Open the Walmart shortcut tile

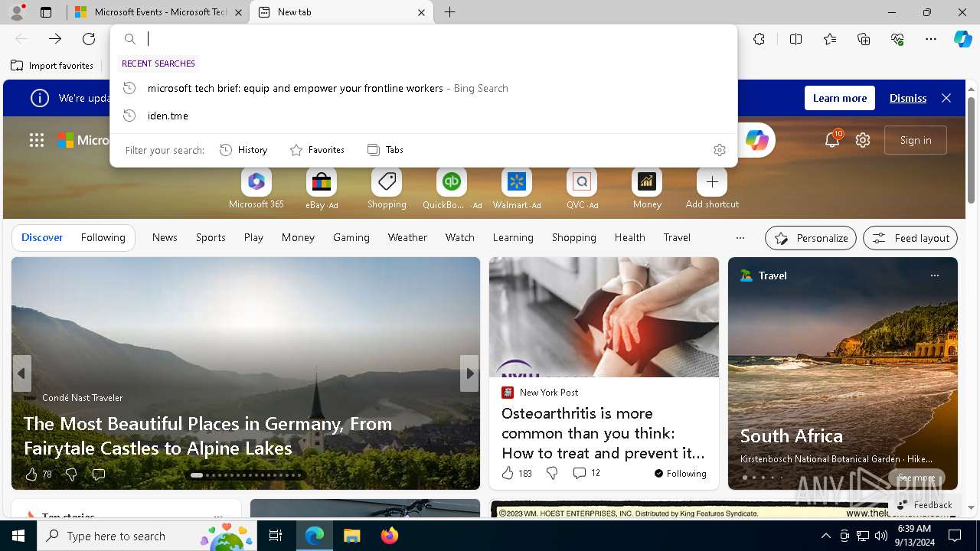coord(517,188)
